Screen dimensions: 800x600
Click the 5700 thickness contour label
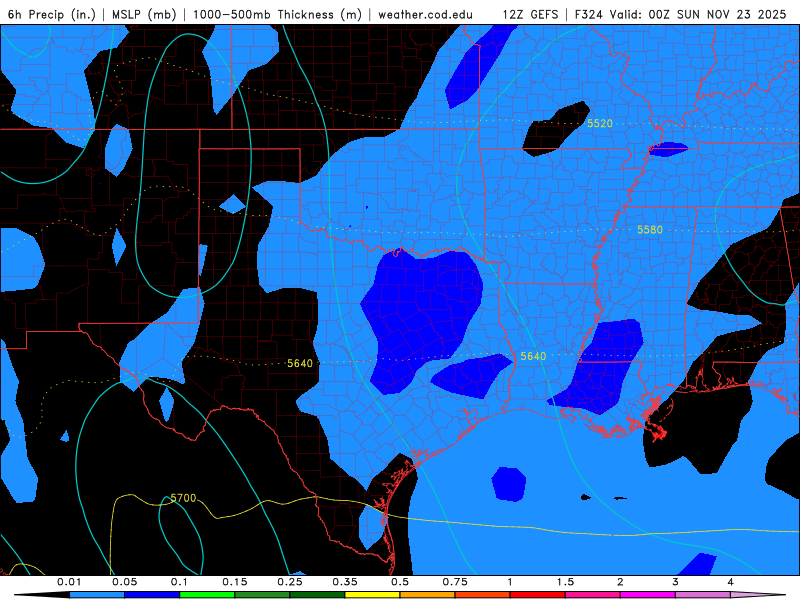183,498
